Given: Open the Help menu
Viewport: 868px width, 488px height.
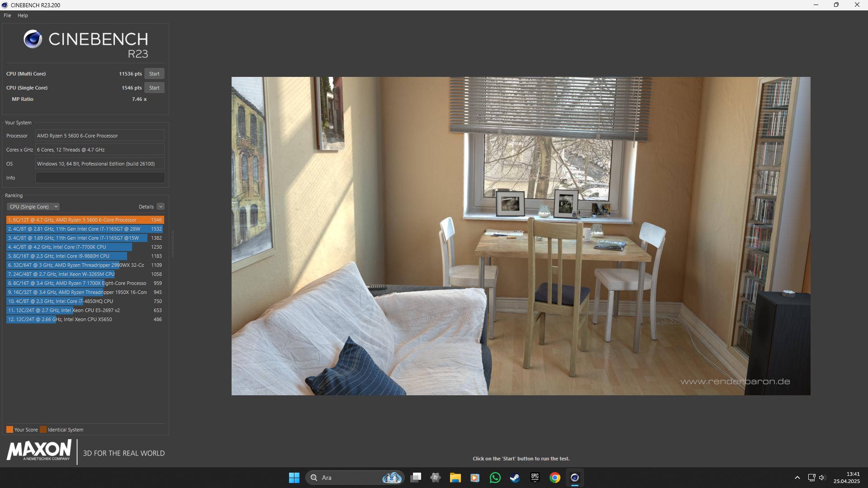Looking at the screenshot, I should click(23, 15).
